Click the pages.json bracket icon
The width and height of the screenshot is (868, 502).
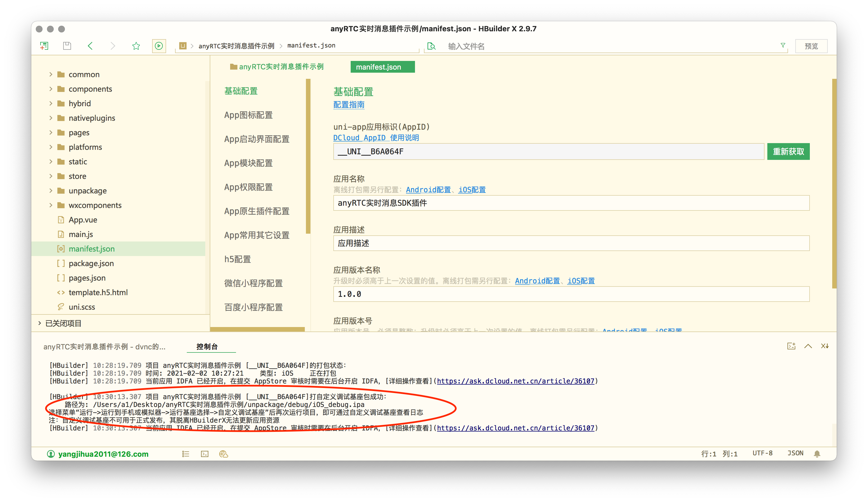(61, 278)
